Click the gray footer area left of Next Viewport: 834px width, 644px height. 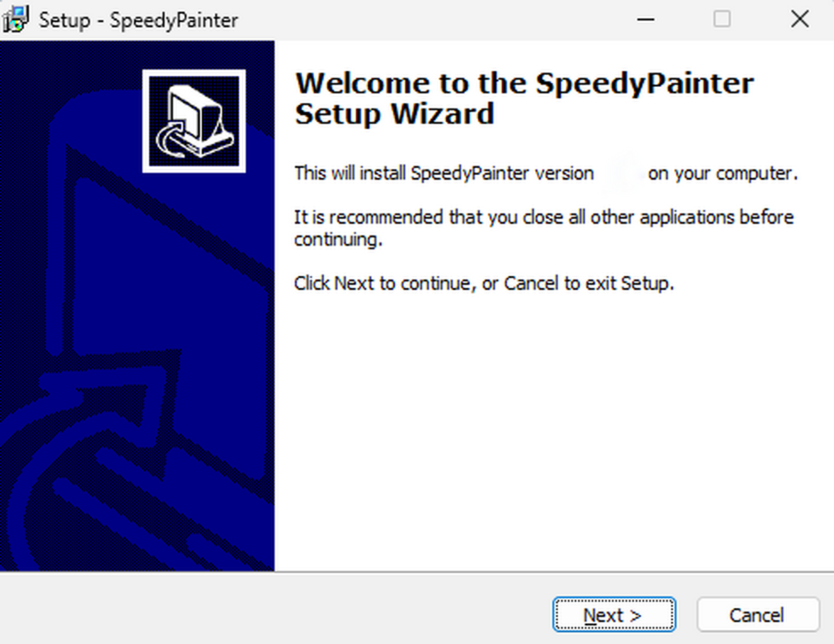278,611
